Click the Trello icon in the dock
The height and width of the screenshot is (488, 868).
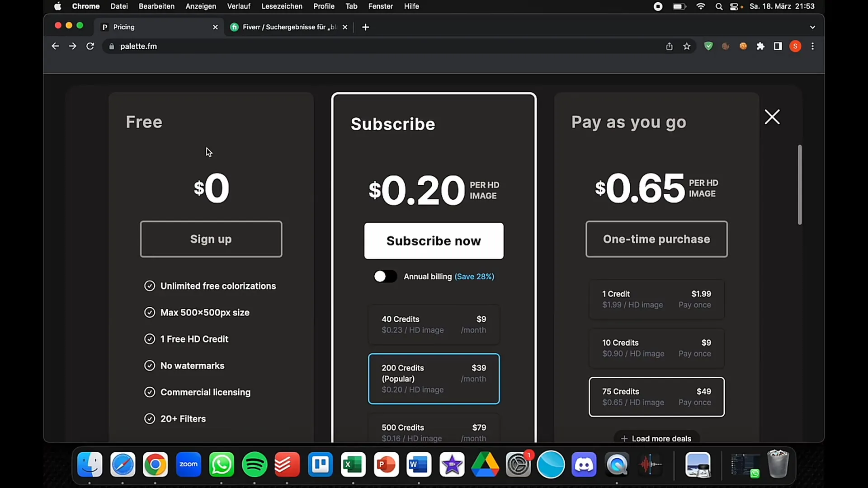coord(320,464)
